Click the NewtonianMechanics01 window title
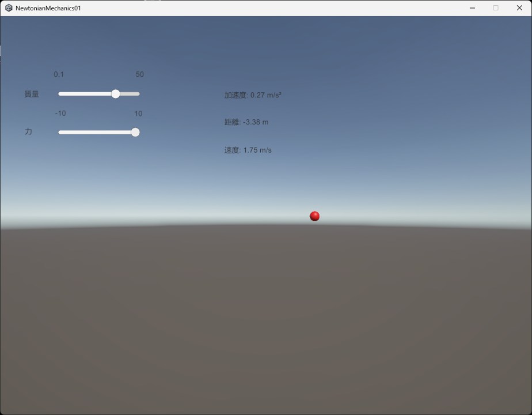Image resolution: width=532 pixels, height=415 pixels. pos(48,8)
